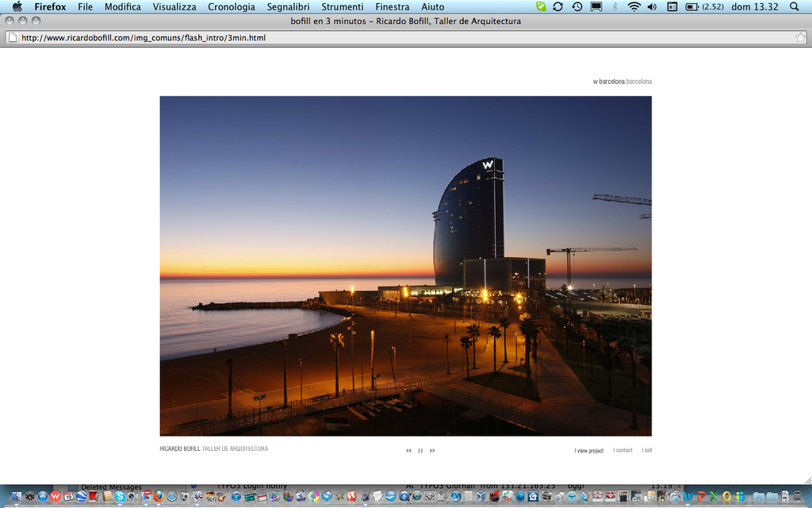Open the 'view project' link
Viewport: 812px width, 508px height.
coord(589,451)
